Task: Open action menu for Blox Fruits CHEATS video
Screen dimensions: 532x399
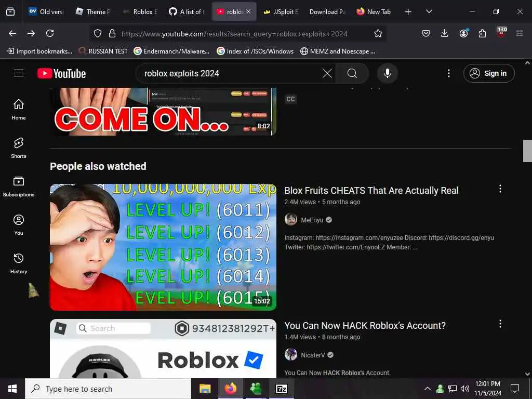Action: pos(500,189)
